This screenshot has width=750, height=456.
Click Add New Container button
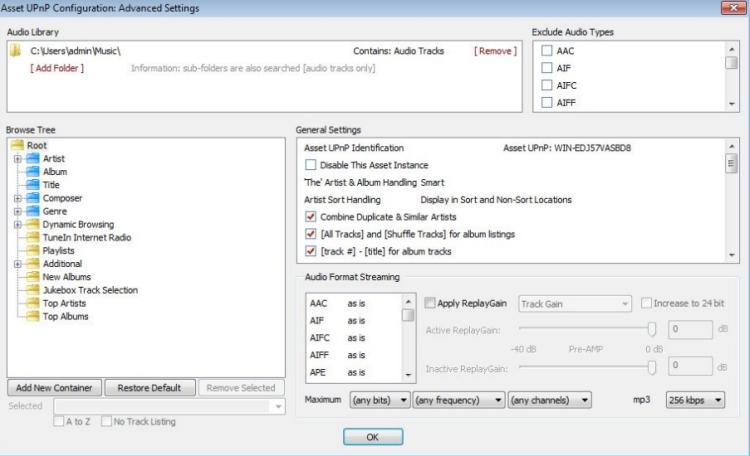click(x=54, y=388)
